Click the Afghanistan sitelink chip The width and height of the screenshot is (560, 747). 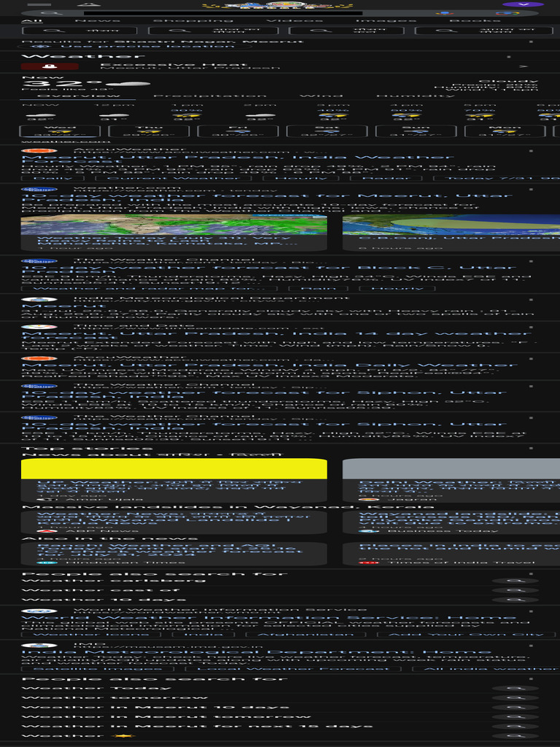tap(306, 635)
